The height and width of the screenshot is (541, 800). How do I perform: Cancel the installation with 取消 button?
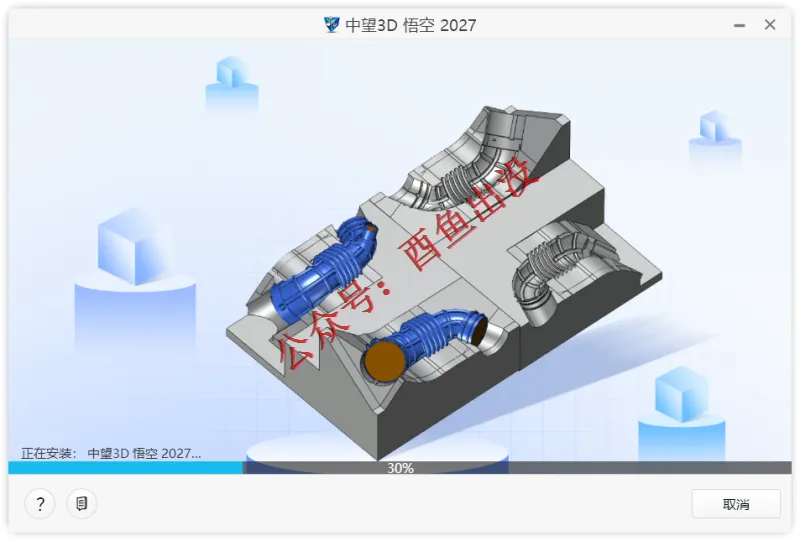pyautogui.click(x=736, y=504)
